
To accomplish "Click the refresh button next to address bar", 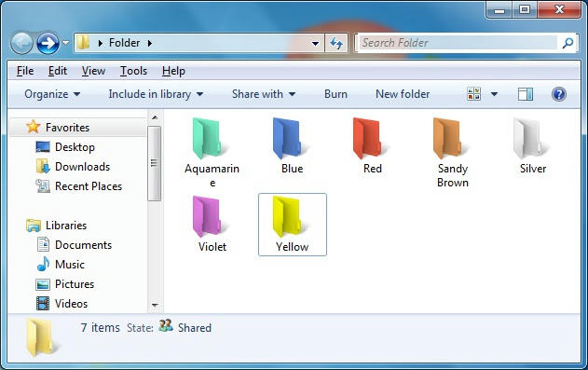I will point(336,43).
